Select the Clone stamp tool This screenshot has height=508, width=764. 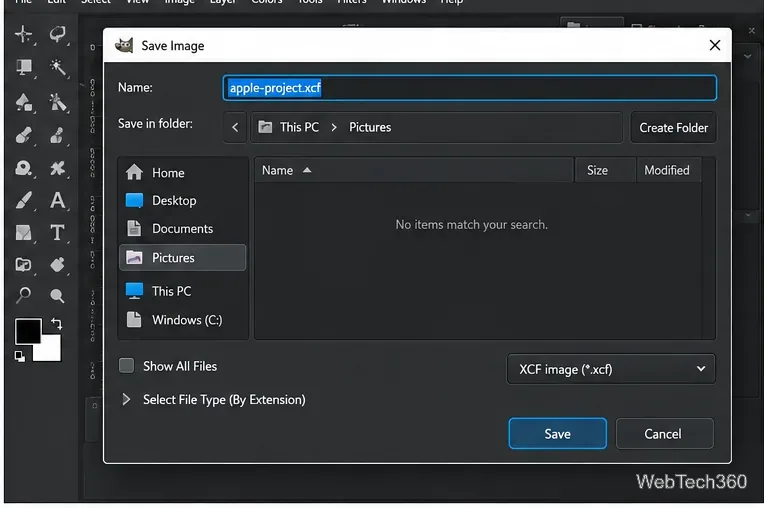click(57, 135)
